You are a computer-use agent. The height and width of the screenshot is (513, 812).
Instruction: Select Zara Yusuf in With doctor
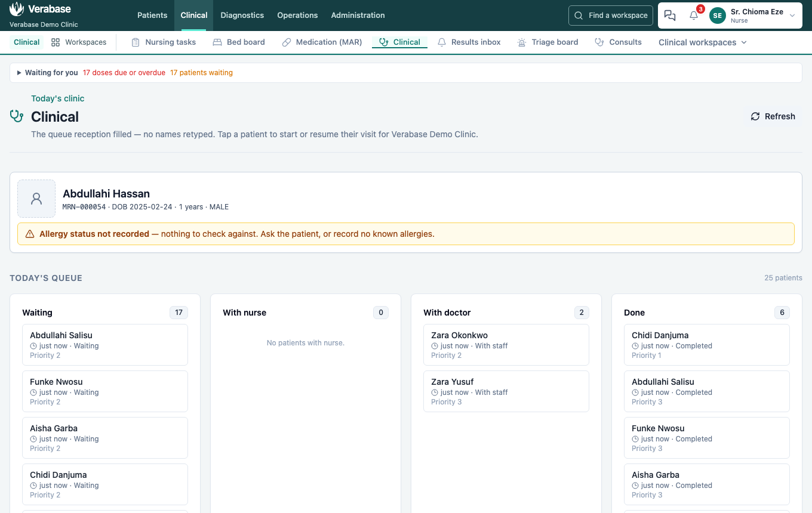click(x=506, y=391)
